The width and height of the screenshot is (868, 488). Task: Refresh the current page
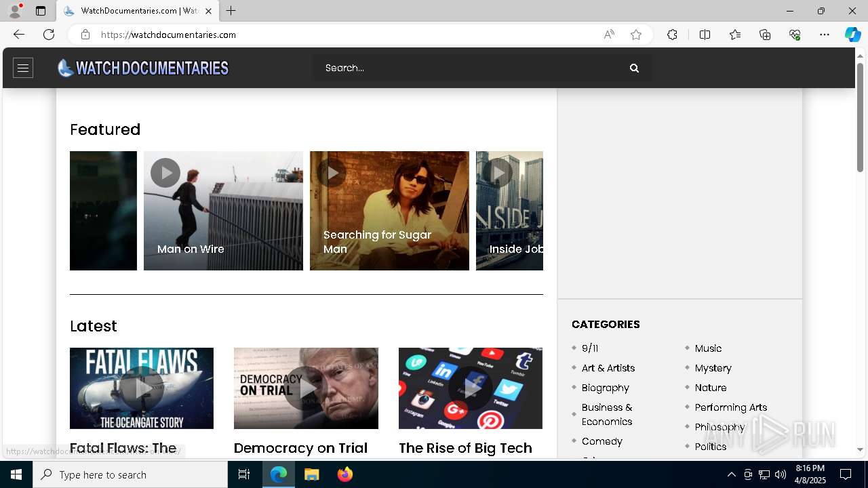point(49,35)
